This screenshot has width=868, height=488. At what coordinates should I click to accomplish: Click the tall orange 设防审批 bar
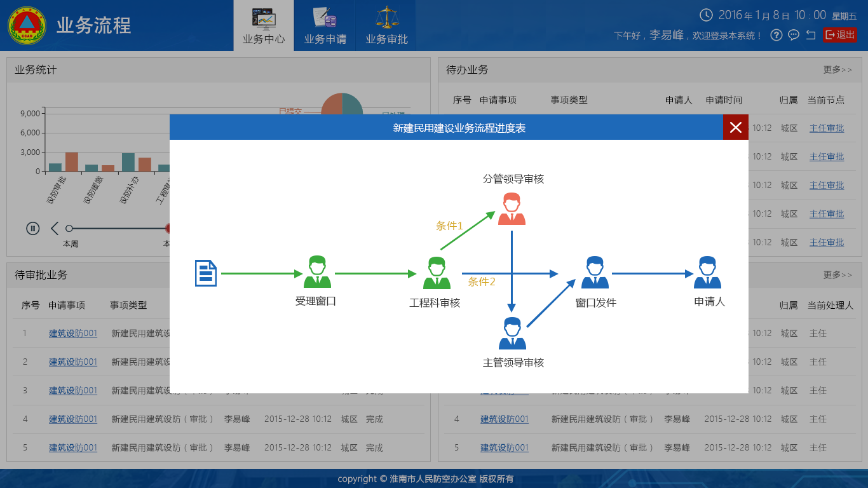coord(72,161)
